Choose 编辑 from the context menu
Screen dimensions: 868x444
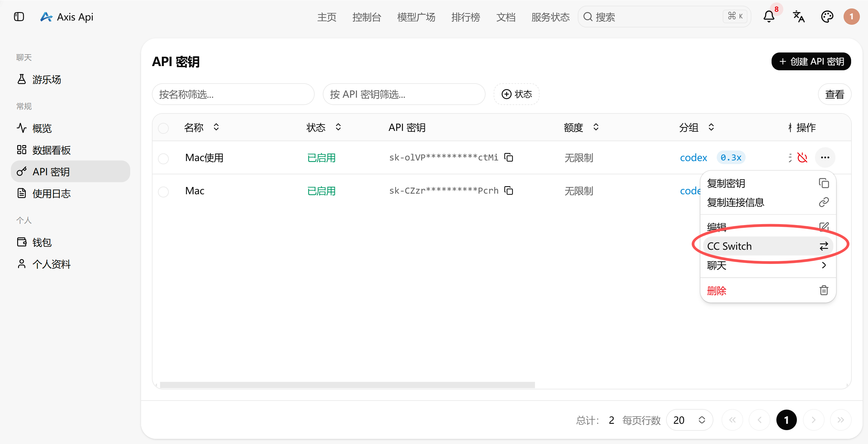click(768, 227)
